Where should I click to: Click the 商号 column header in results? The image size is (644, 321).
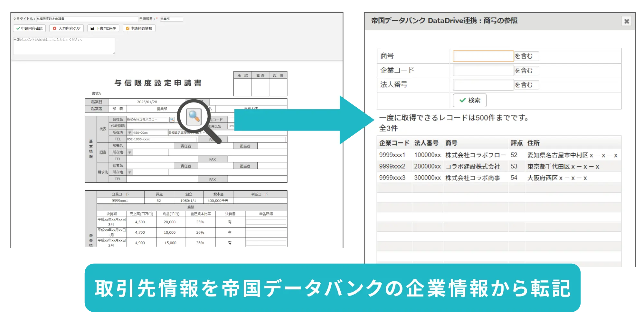pyautogui.click(x=451, y=143)
